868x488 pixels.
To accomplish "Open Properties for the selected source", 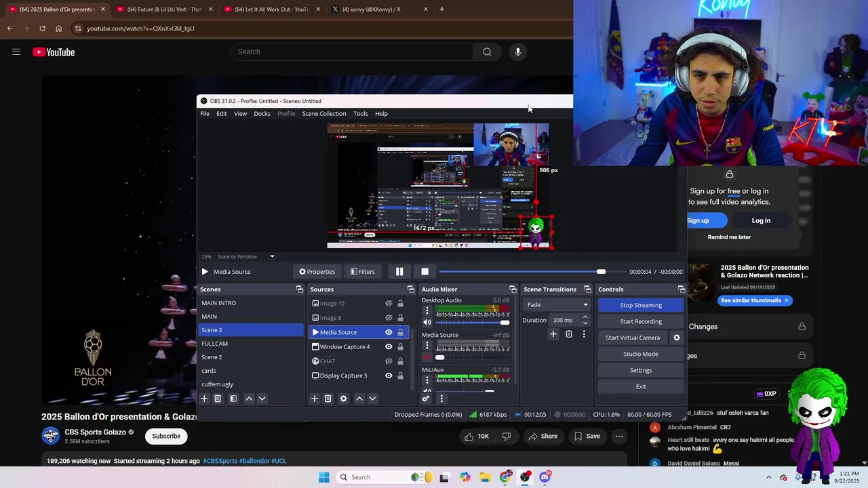I will (x=317, y=272).
